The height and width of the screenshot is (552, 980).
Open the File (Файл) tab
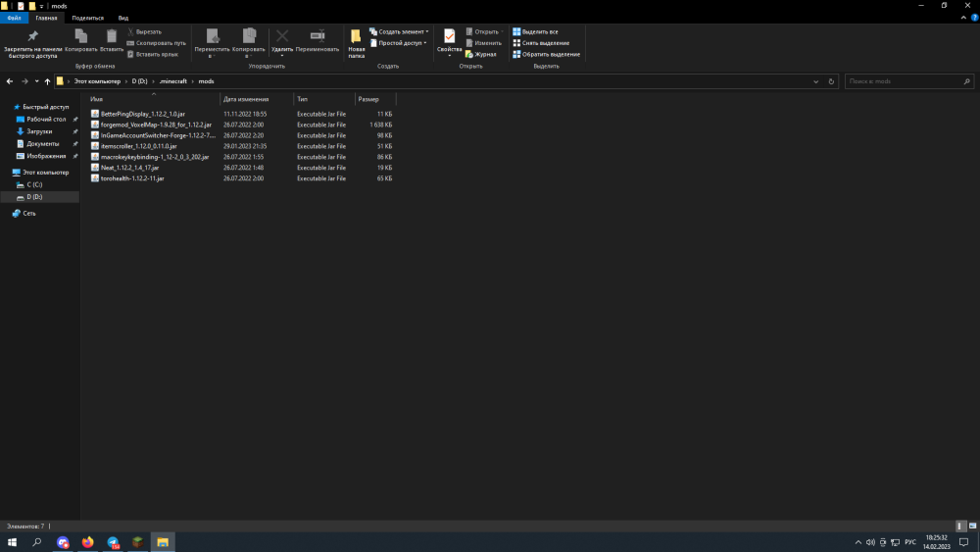[14, 18]
